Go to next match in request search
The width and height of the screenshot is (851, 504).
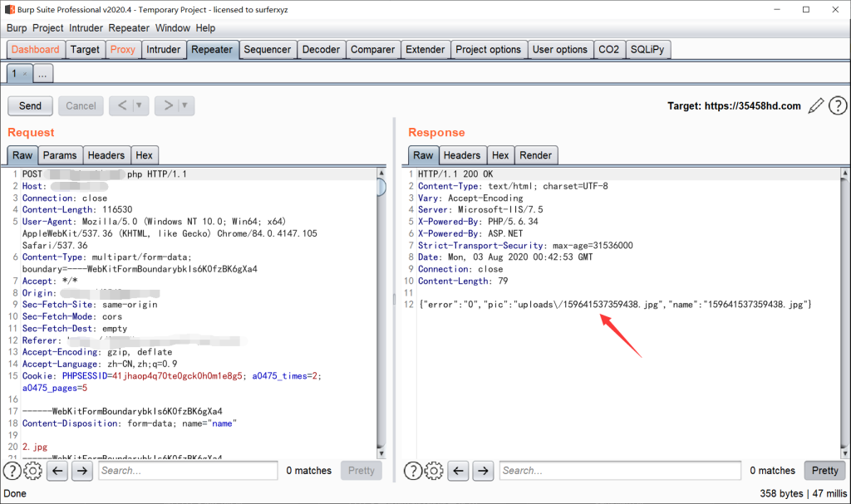[82, 471]
